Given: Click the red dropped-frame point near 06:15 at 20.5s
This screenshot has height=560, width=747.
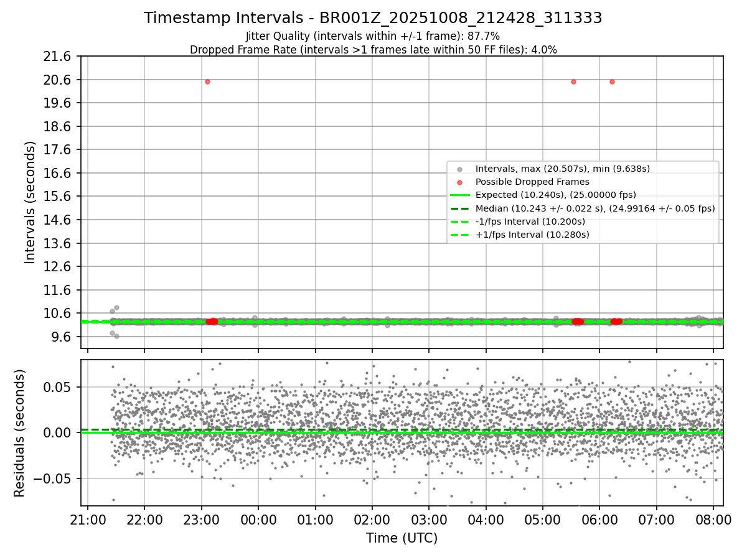Looking at the screenshot, I should pyautogui.click(x=612, y=82).
